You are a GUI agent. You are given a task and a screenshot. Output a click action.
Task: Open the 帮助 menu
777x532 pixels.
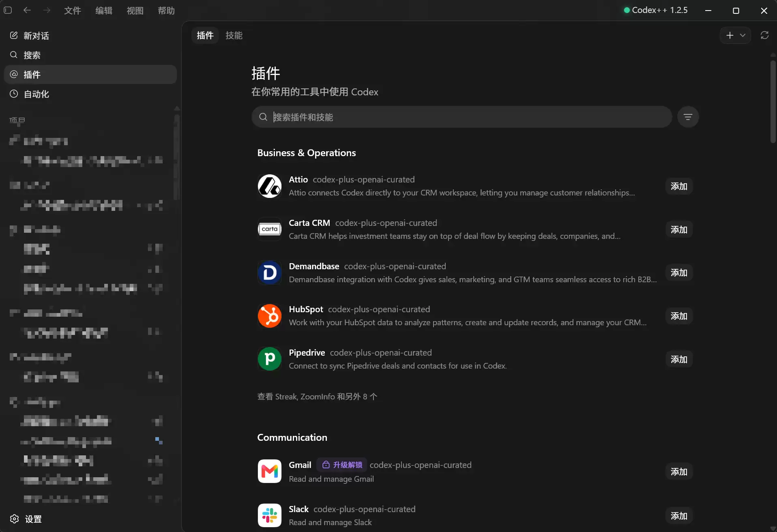[166, 11]
